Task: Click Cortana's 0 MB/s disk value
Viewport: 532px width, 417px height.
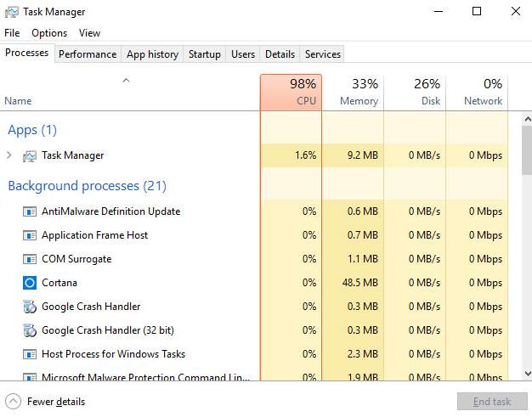Action: tap(424, 283)
